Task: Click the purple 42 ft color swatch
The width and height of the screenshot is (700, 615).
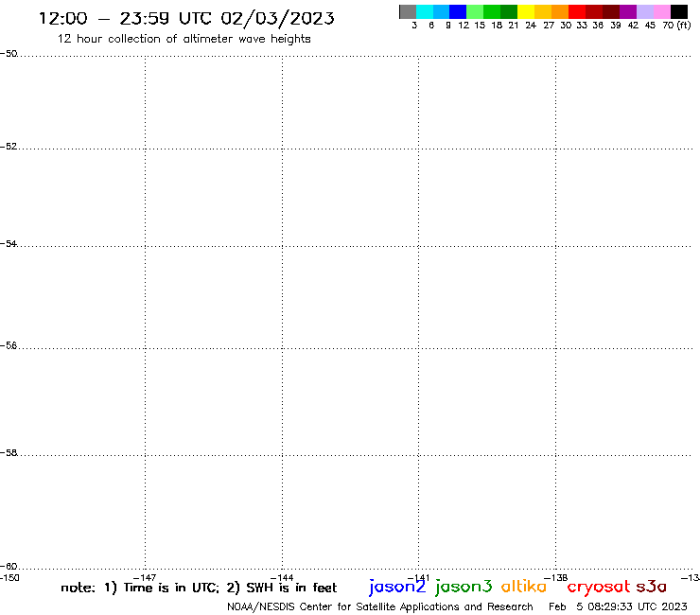Action: [628, 11]
